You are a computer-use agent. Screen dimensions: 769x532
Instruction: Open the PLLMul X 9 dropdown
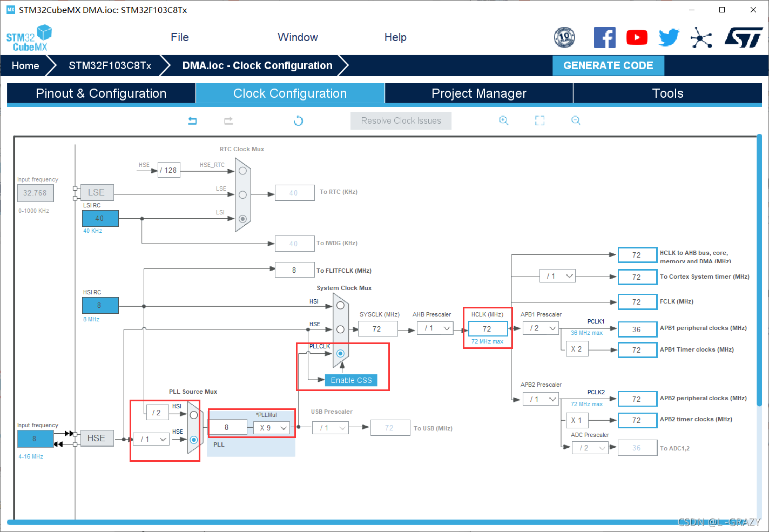click(x=272, y=428)
